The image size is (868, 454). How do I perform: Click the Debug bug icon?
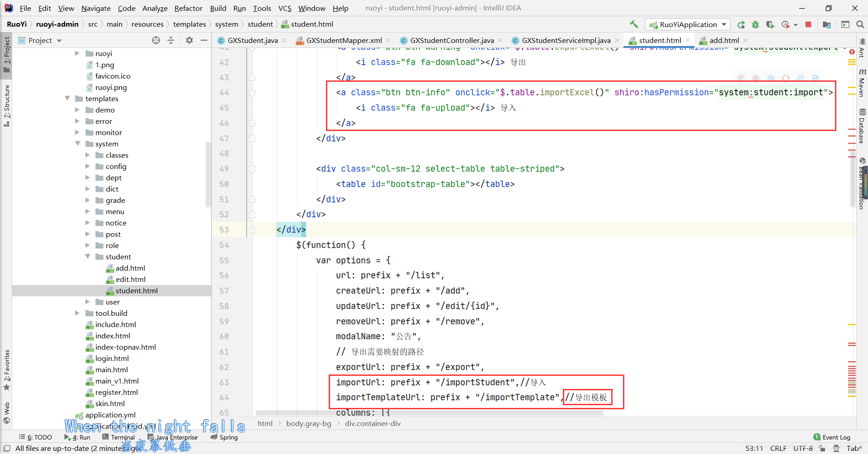755,24
